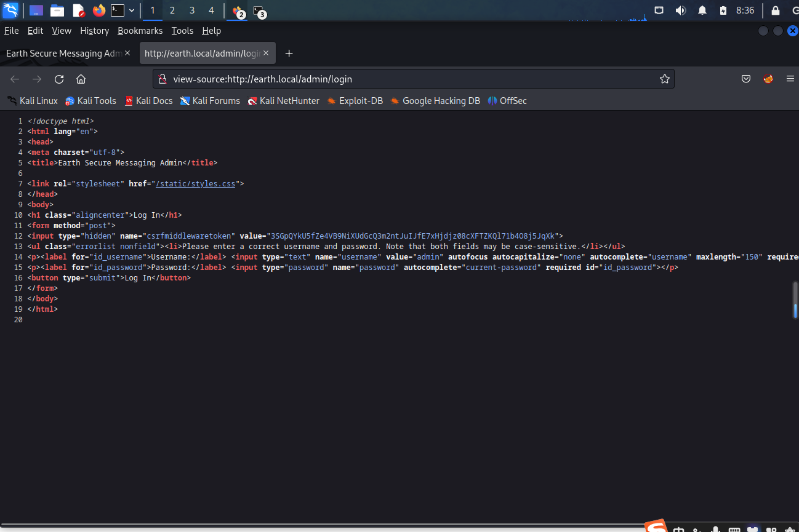Screen dimensions: 799x532
Task: Click the input method microphone icon
Action: coord(715,529)
